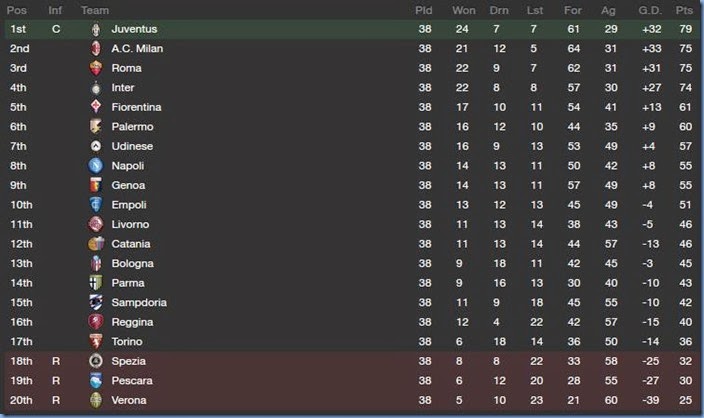This screenshot has height=418, width=704.
Task: Click the Team column header
Action: pos(95,10)
